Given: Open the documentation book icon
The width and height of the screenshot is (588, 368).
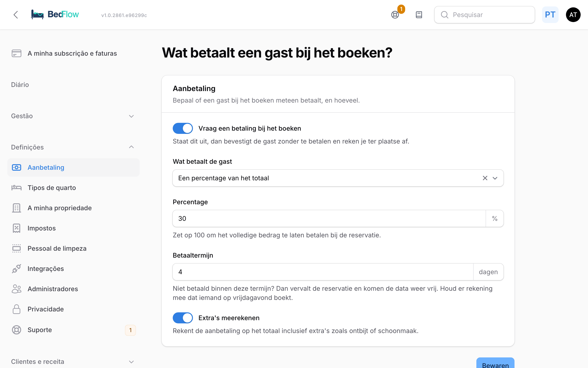Looking at the screenshot, I should coord(419,15).
